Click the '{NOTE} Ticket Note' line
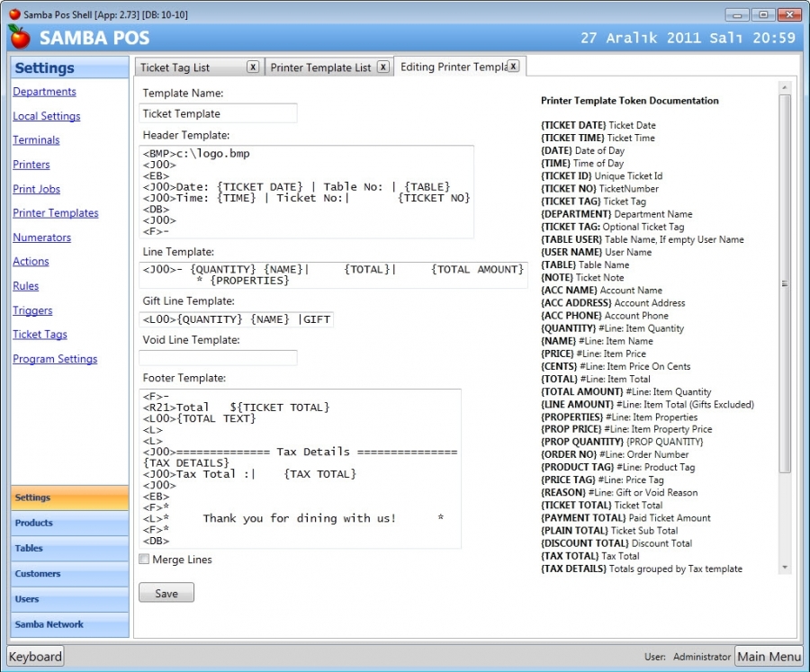 coord(582,277)
